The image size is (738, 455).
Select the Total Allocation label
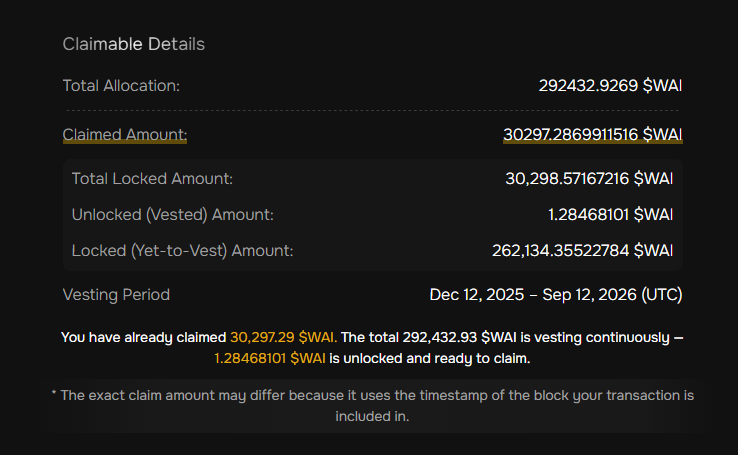(x=121, y=86)
